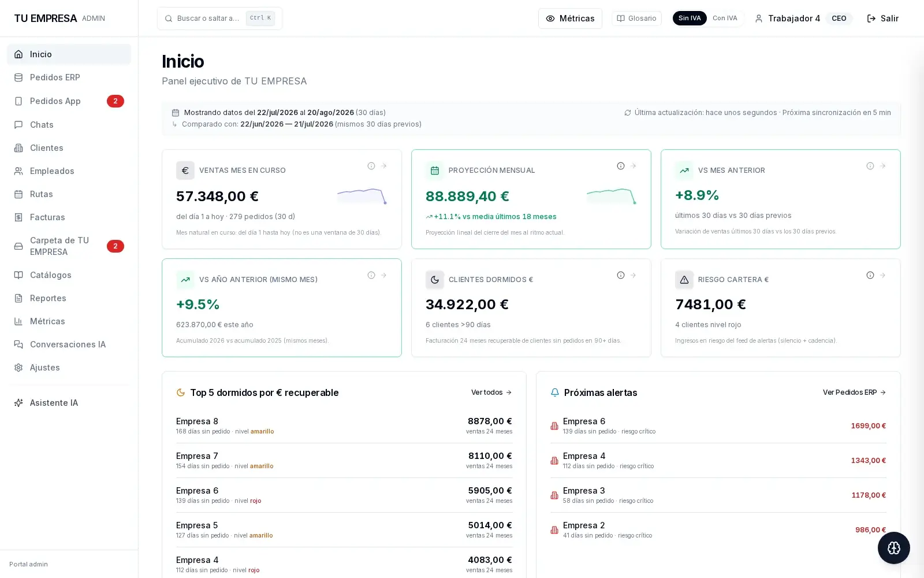The height and width of the screenshot is (578, 924).
Task: Open Conversaciones IA sidebar entry
Action: (x=69, y=344)
